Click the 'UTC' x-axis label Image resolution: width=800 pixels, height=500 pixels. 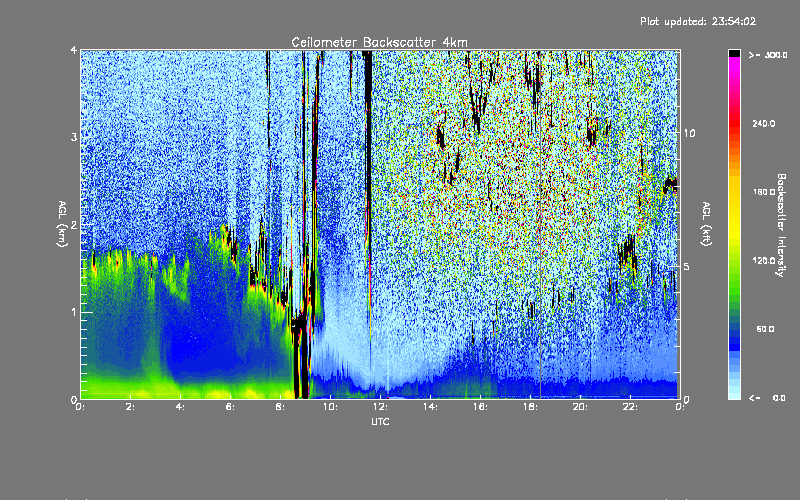point(380,421)
